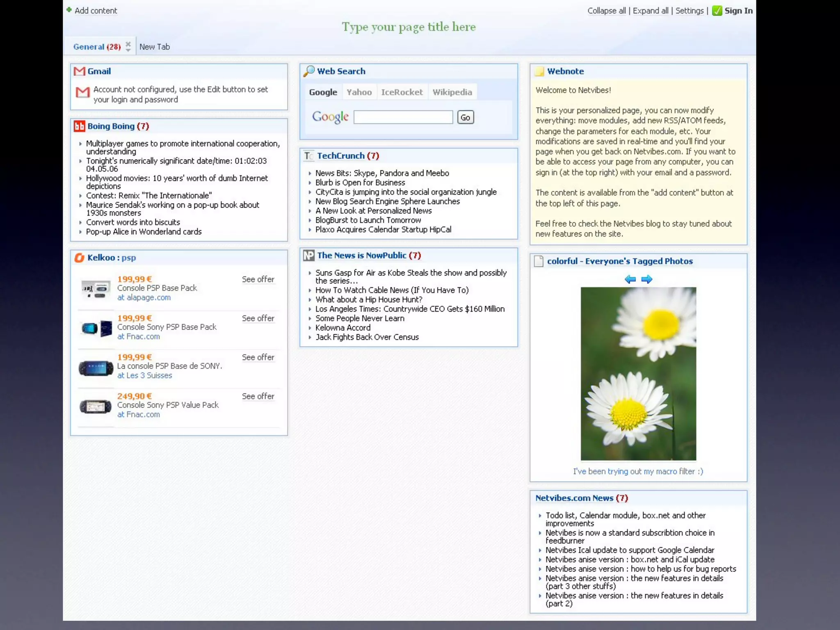This screenshot has height=630, width=840.
Task: Expand the 'Multiplayer games' Boing Boing item
Action: pyautogui.click(x=80, y=144)
